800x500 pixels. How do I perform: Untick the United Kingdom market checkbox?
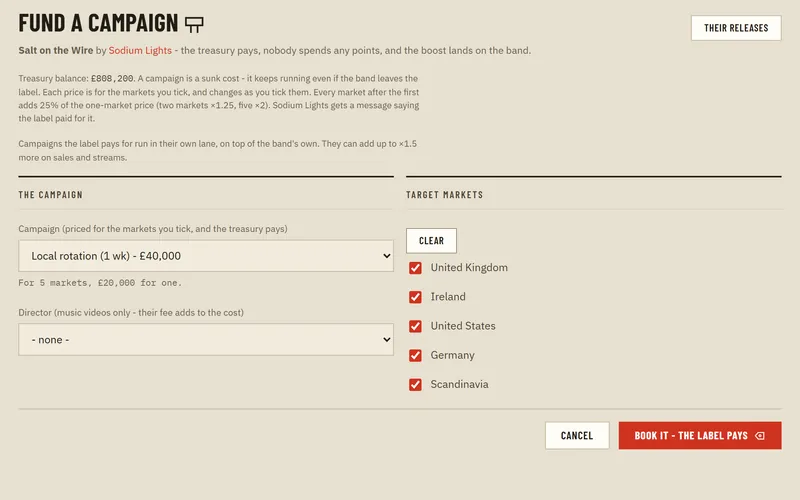tap(415, 268)
